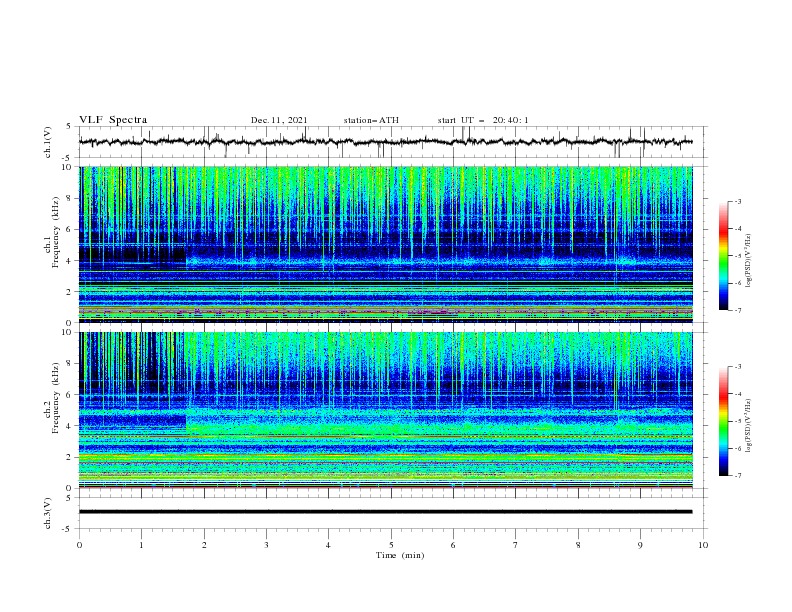Click inside the ch.2 spectrogram panel
Screen dimensions: 792x612
pos(386,410)
